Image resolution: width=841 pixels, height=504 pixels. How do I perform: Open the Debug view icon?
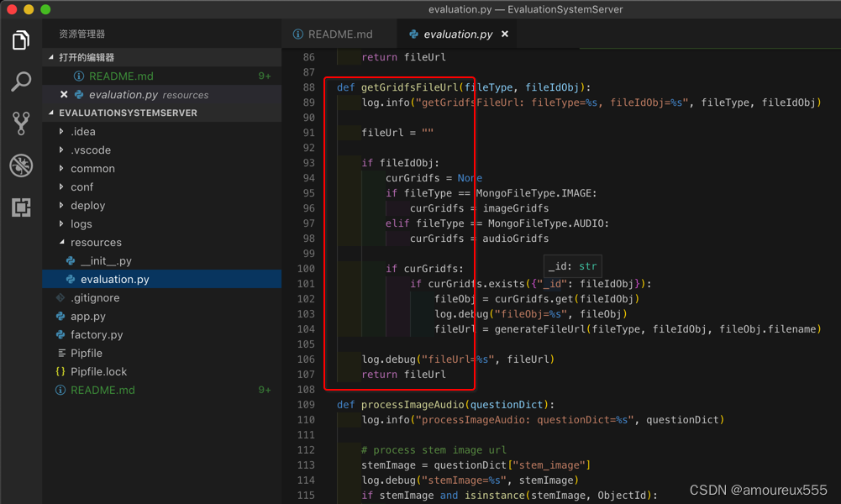(21, 165)
